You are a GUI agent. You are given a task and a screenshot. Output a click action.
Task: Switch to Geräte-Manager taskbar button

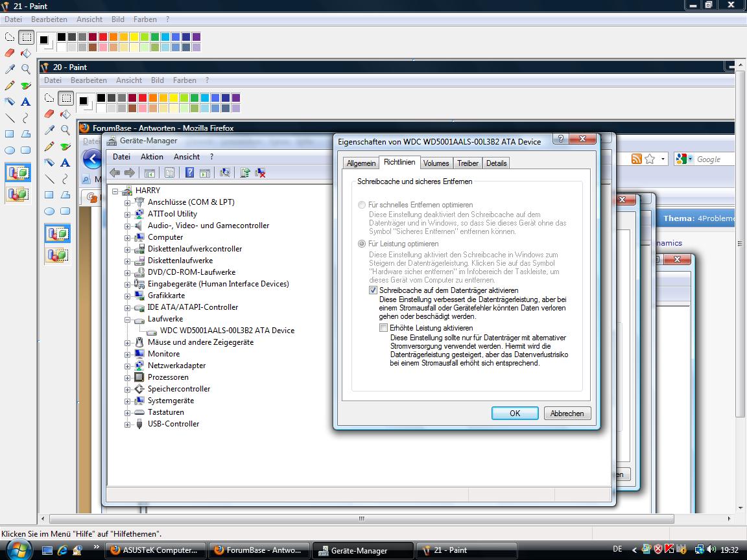click(x=362, y=550)
